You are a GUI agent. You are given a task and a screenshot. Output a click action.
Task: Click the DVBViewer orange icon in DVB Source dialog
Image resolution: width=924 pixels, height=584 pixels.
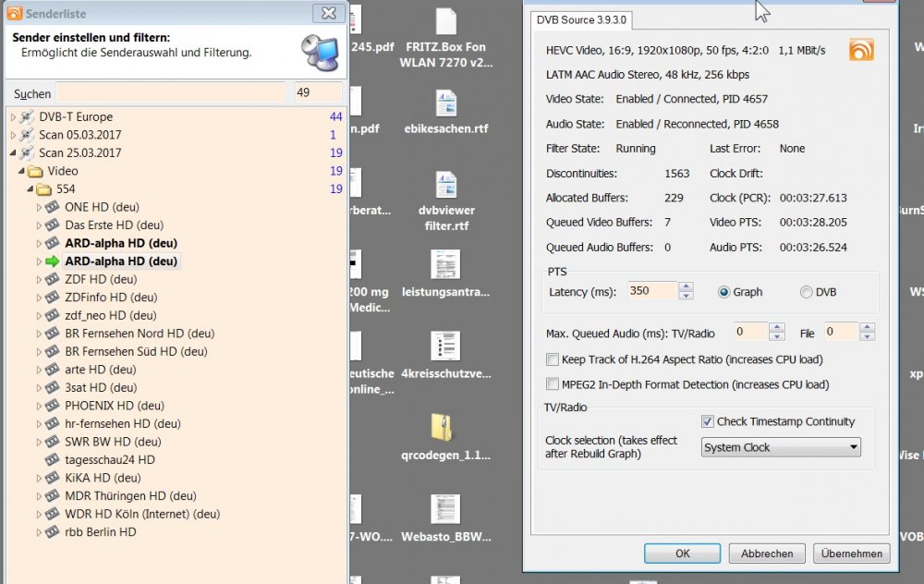click(861, 50)
